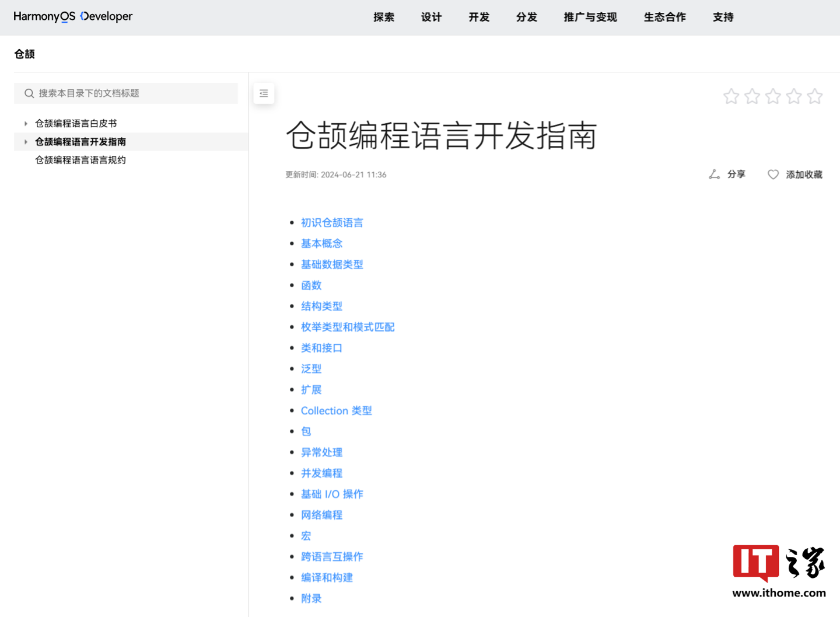This screenshot has width=840, height=617.
Task: Open the 初识仓颉语言 link
Action: 332,222
